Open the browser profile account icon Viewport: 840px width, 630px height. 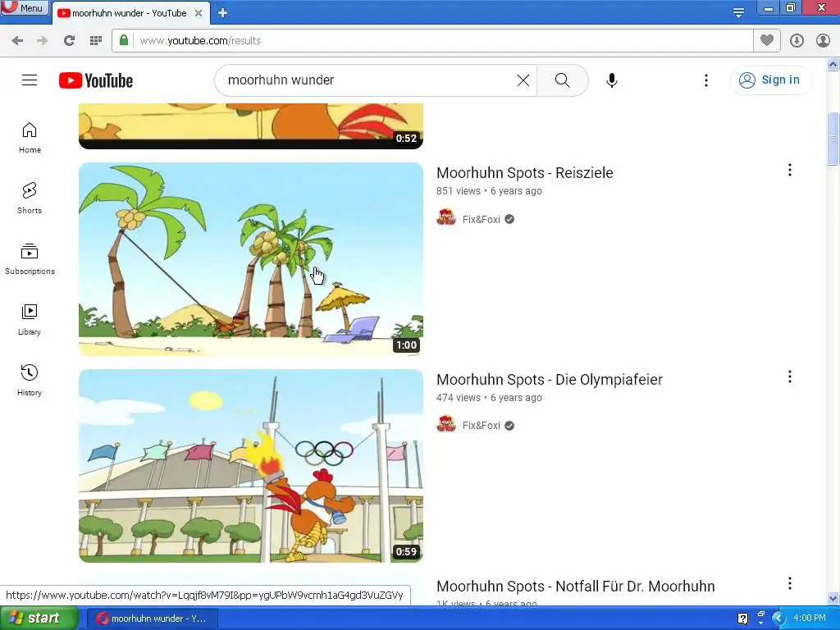(x=823, y=41)
